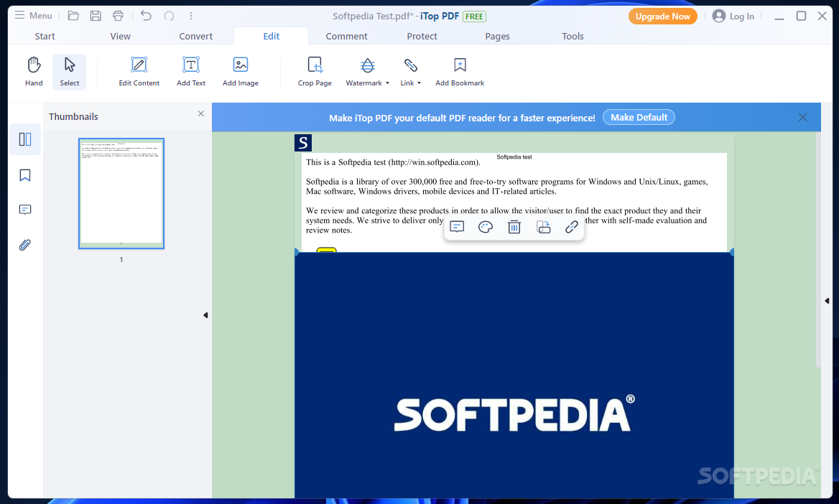Add a note from the floating toolbar

click(x=457, y=227)
